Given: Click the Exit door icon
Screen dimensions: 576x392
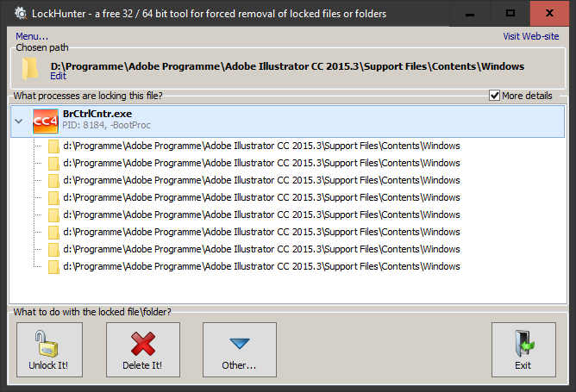Looking at the screenshot, I should coord(524,344).
